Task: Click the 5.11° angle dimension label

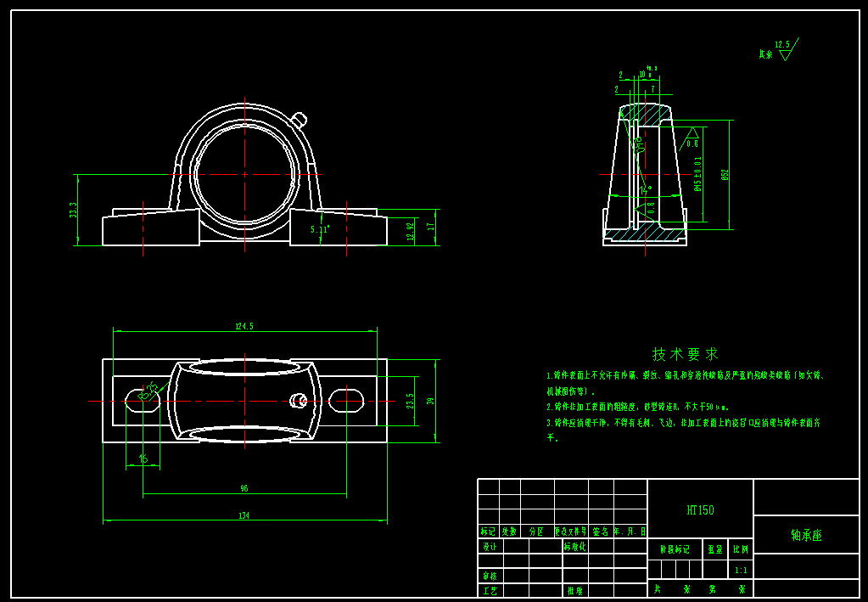Action: (319, 229)
